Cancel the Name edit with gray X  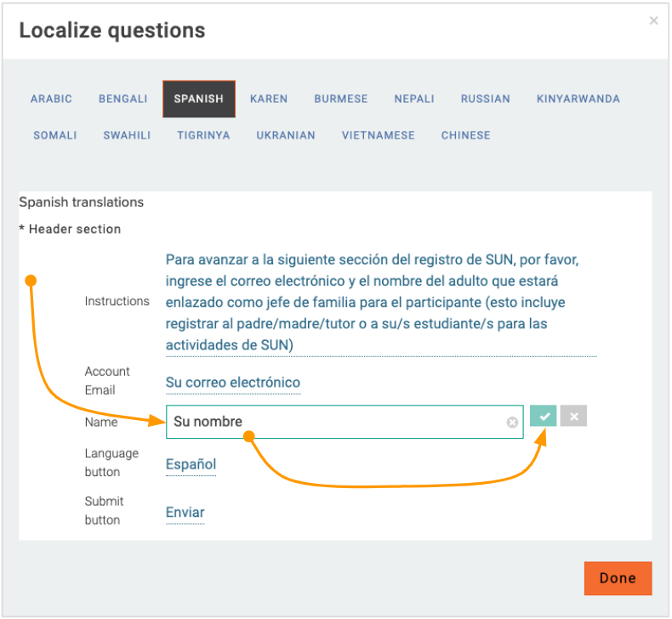point(574,416)
